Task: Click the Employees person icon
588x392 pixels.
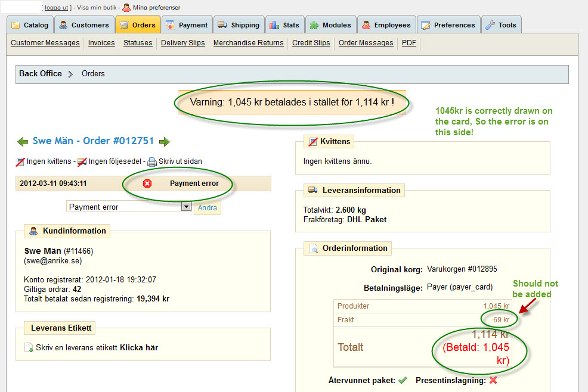Action: [366, 25]
